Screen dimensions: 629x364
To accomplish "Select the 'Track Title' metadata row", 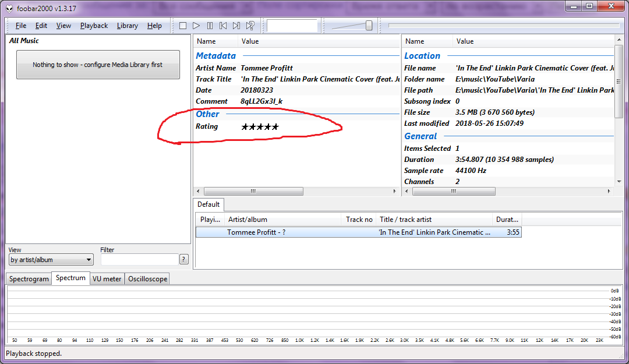I will point(297,79).
